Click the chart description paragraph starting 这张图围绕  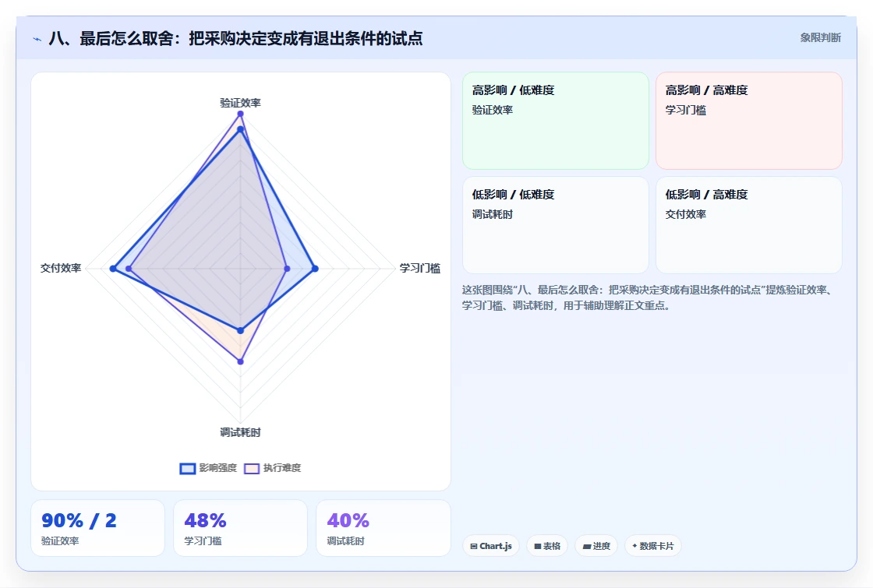(648, 298)
